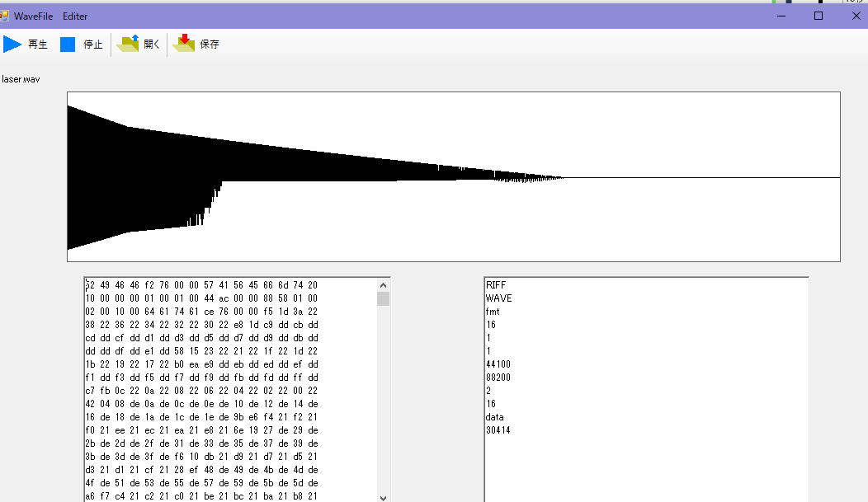Click the hex dump scrollbar up arrow
The width and height of the screenshot is (868, 502).
(x=383, y=285)
